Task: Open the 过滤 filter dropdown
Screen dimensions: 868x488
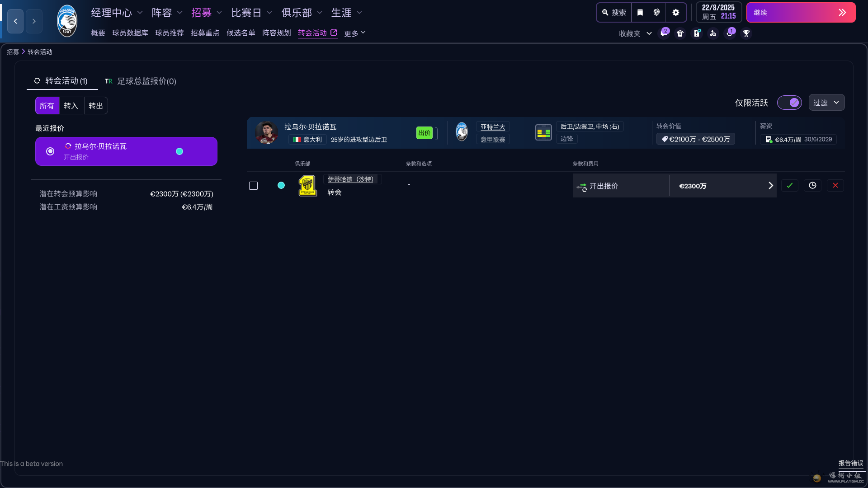Action: click(x=826, y=103)
